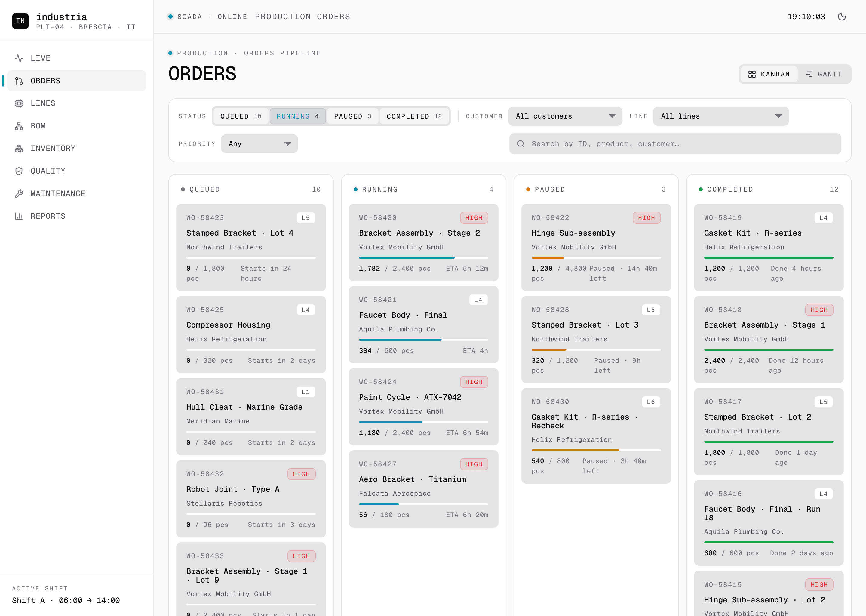Click progress bar of WO-58416

point(769,542)
